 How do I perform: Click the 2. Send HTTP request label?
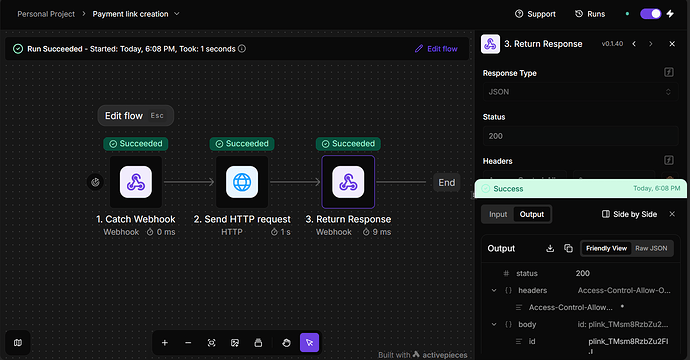(242, 219)
